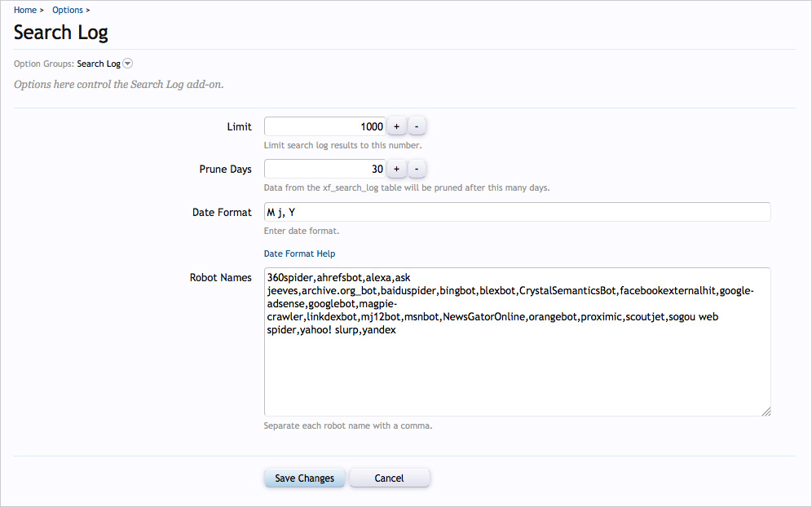Decrease Limit with the minus button
The image size is (812, 507).
(417, 126)
